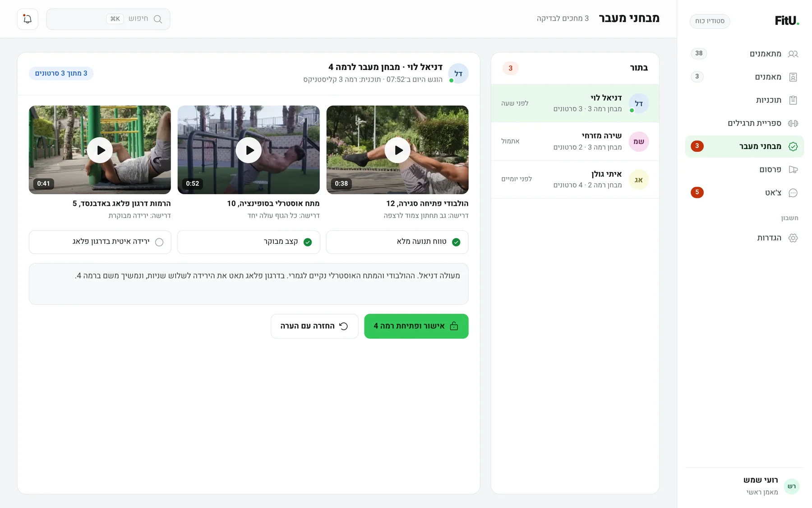
Task: Click the מאמנים coaches icon in sidebar
Action: click(x=793, y=77)
